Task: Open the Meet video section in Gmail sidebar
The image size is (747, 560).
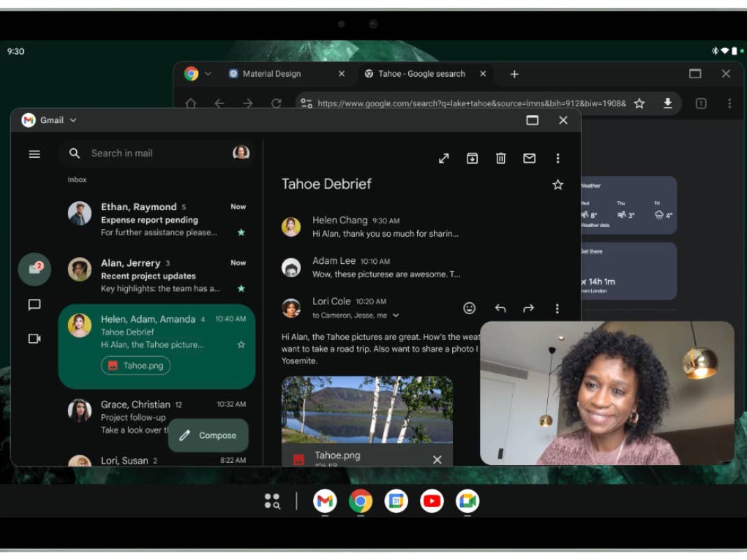Action: (x=34, y=339)
